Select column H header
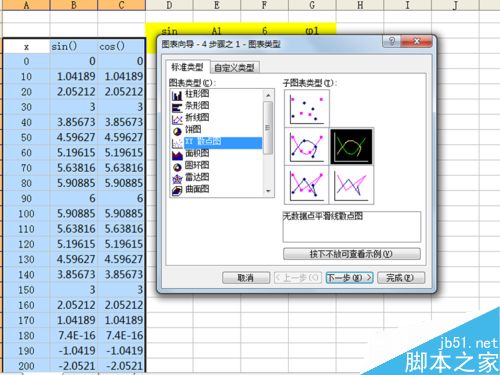This screenshot has height=375, width=500. click(x=360, y=5)
